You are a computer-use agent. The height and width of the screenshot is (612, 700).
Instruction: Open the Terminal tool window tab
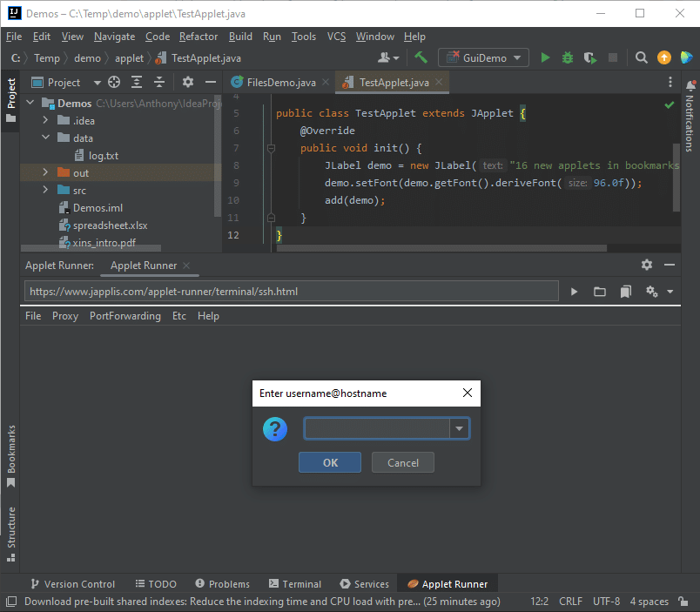coord(295,584)
